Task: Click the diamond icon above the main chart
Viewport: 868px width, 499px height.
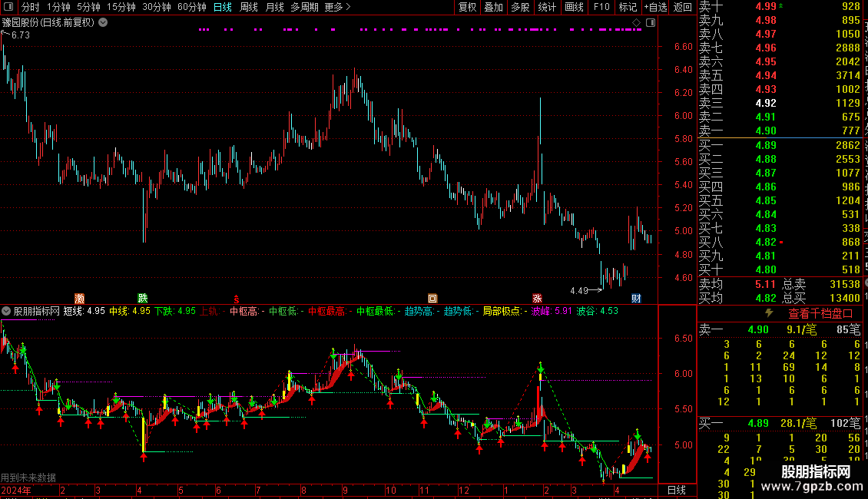Action: [x=637, y=23]
